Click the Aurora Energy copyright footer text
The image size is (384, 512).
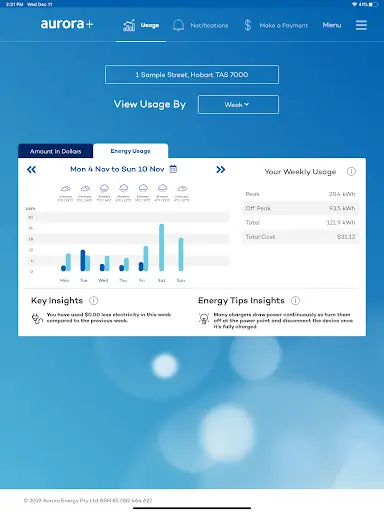click(x=88, y=500)
